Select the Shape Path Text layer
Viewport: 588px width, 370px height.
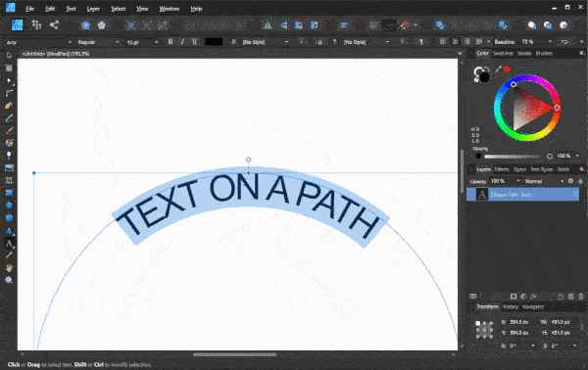click(522, 195)
